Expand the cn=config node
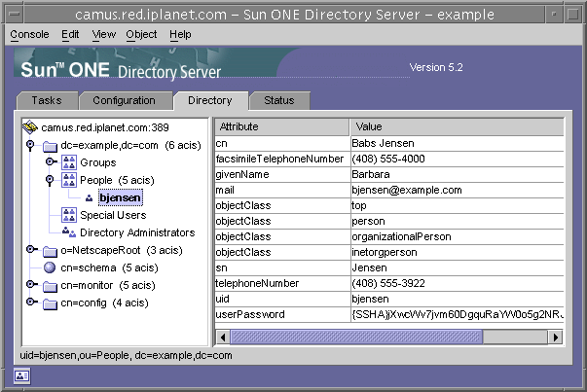Screen dimensions: 587x392 (32, 302)
